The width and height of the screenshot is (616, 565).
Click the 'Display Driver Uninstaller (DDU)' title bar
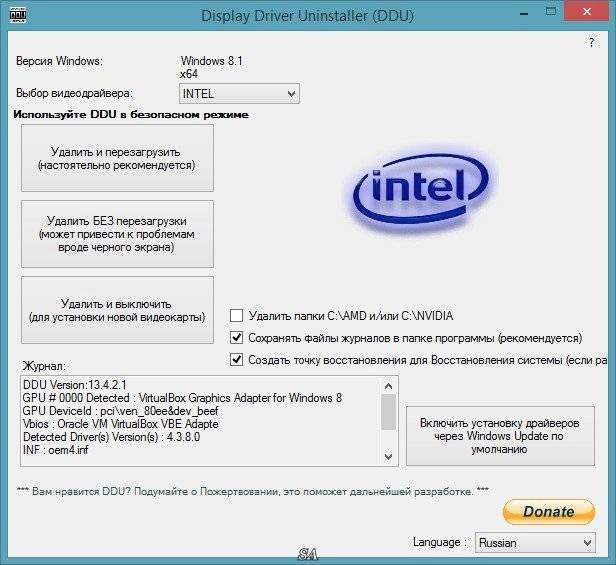[308, 16]
